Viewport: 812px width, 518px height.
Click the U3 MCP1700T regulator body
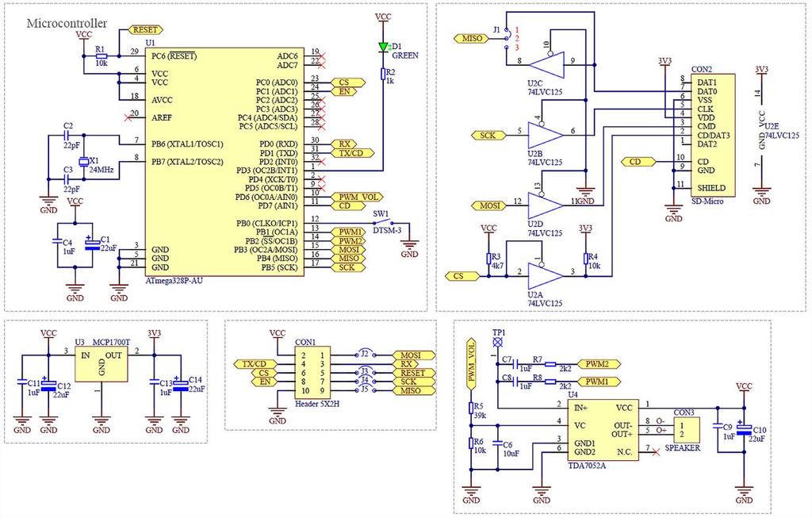(x=101, y=363)
